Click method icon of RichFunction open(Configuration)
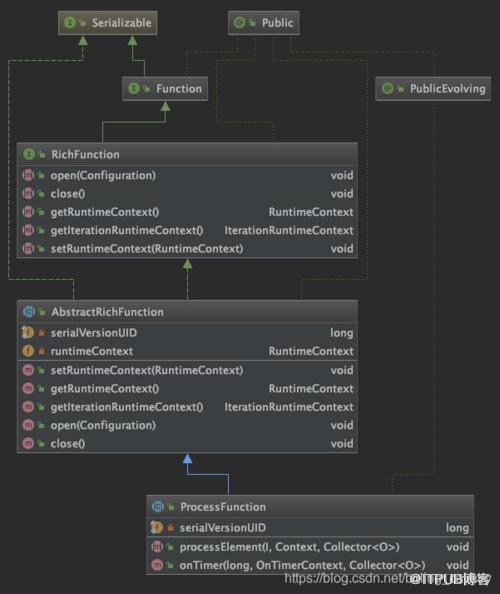This screenshot has height=594, width=500. pyautogui.click(x=28, y=175)
